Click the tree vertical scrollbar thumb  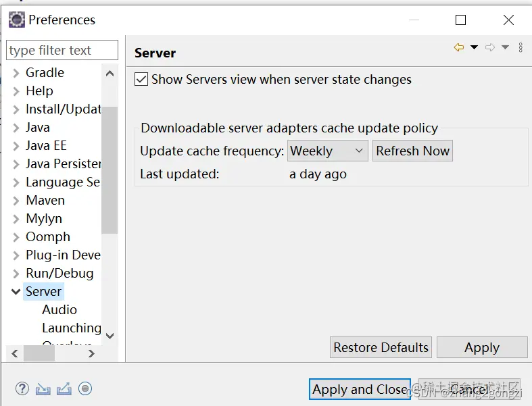point(110,170)
